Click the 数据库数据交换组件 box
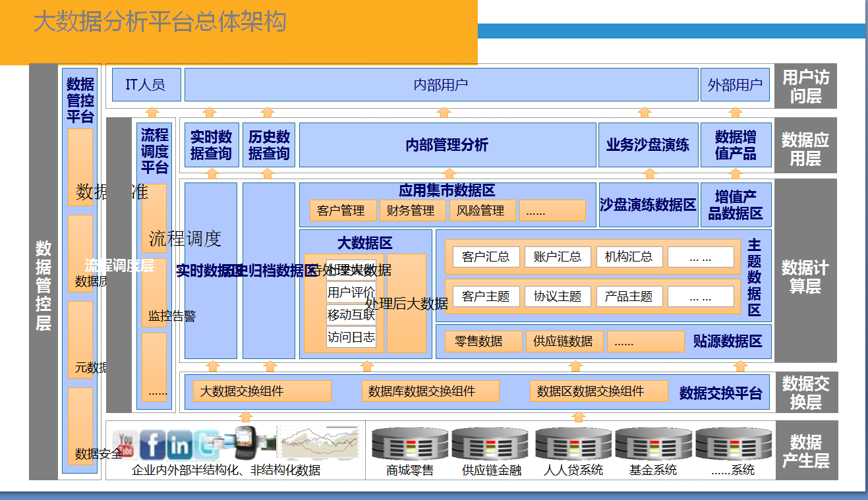868x500 pixels. coord(430,391)
